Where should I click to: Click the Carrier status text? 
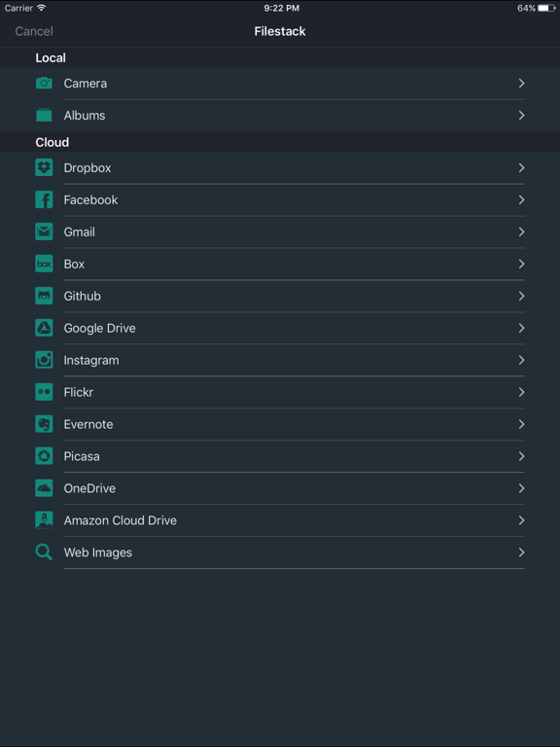pyautogui.click(x=18, y=8)
